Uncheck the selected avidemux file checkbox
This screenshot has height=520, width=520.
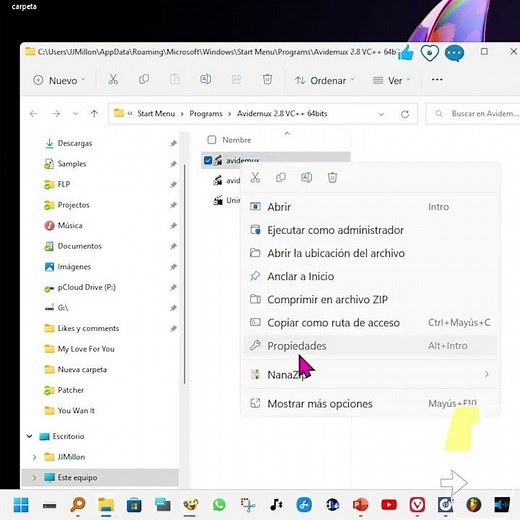click(x=208, y=160)
